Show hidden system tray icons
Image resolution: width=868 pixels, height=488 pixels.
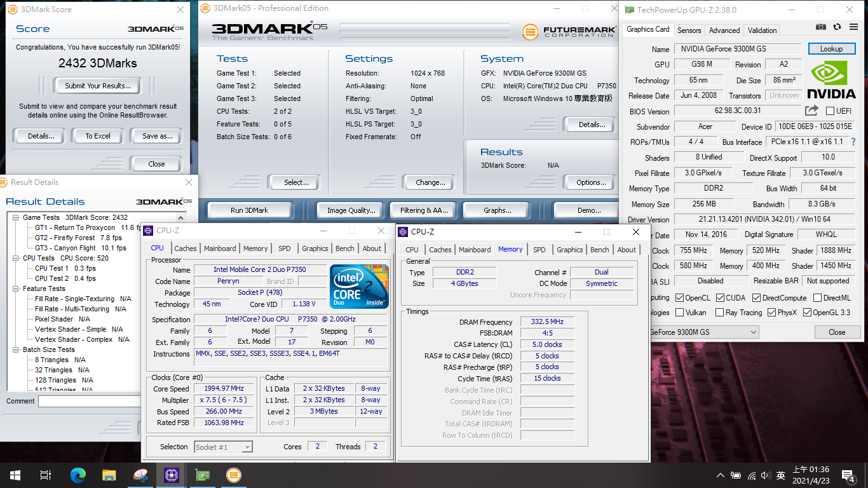[x=720, y=475]
